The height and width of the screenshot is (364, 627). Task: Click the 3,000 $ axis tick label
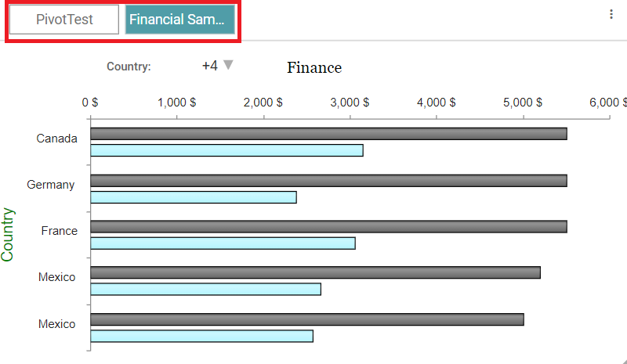pos(350,102)
